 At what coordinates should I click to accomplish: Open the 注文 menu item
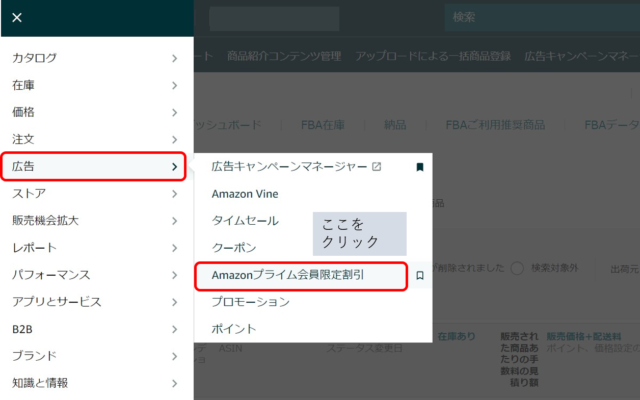click(97, 139)
